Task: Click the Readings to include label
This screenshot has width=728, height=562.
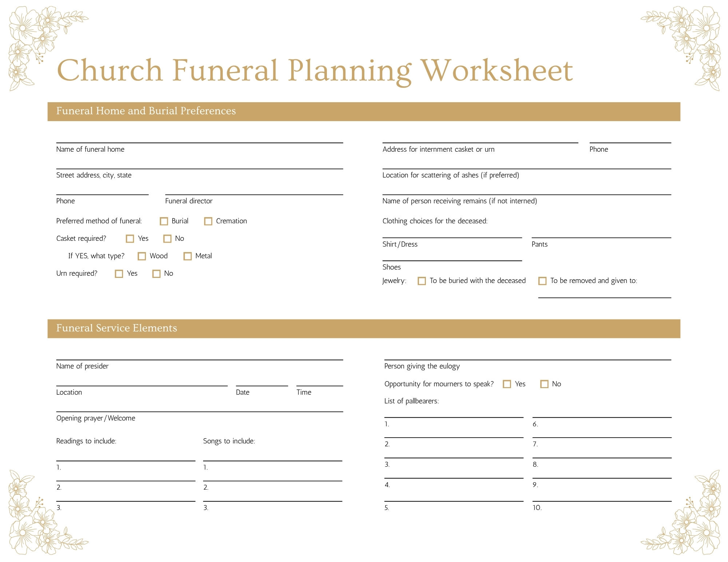Action: 86,441
